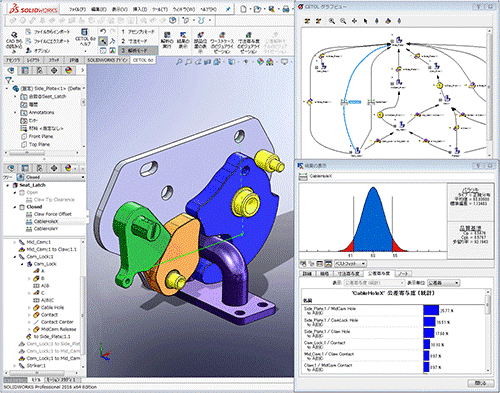
Task: Open the Closed configuration dropdown
Action: (x=51, y=177)
